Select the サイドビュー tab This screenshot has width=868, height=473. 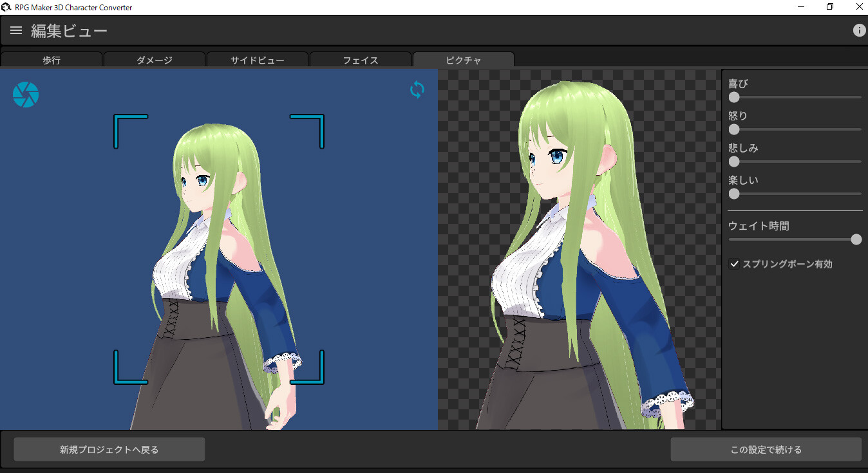click(258, 59)
